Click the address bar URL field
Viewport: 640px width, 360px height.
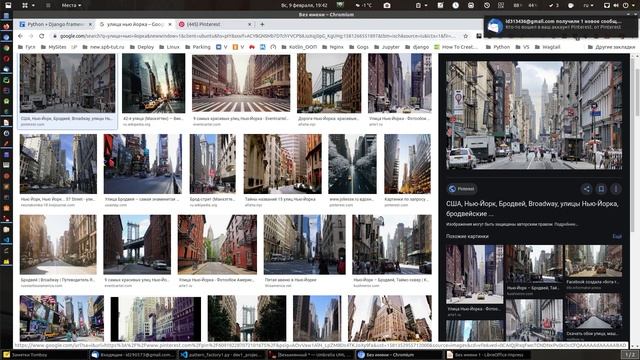tap(257, 36)
